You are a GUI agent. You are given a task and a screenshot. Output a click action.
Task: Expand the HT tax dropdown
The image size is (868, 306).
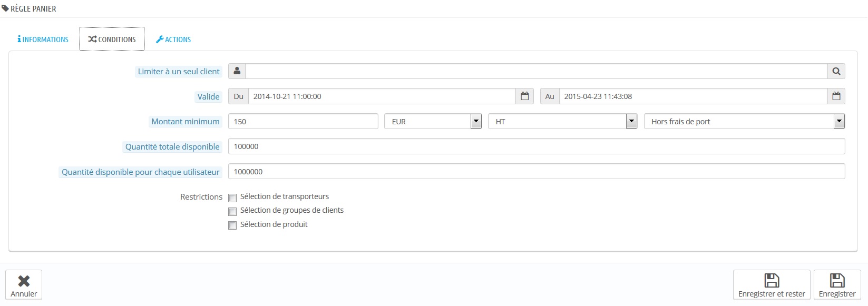(563, 122)
